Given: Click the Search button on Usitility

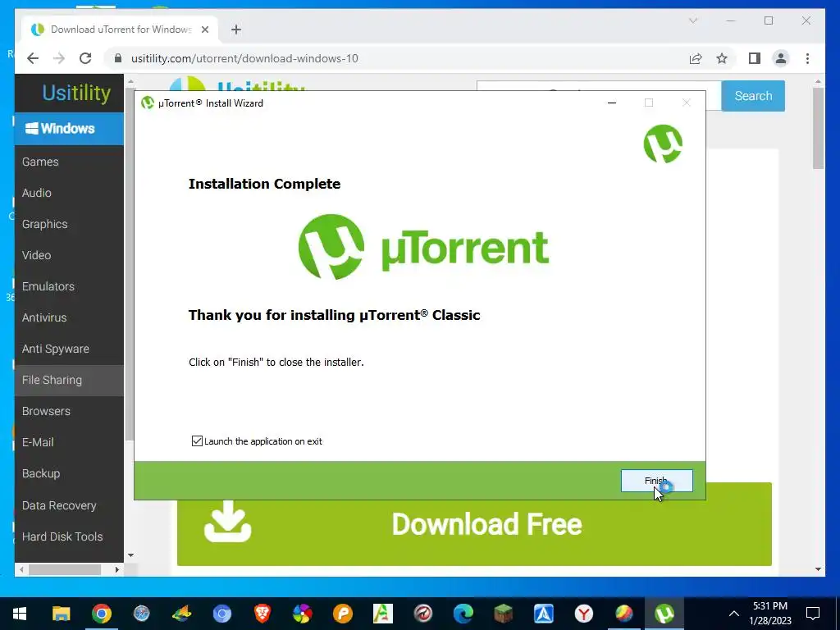Looking at the screenshot, I should coord(753,96).
